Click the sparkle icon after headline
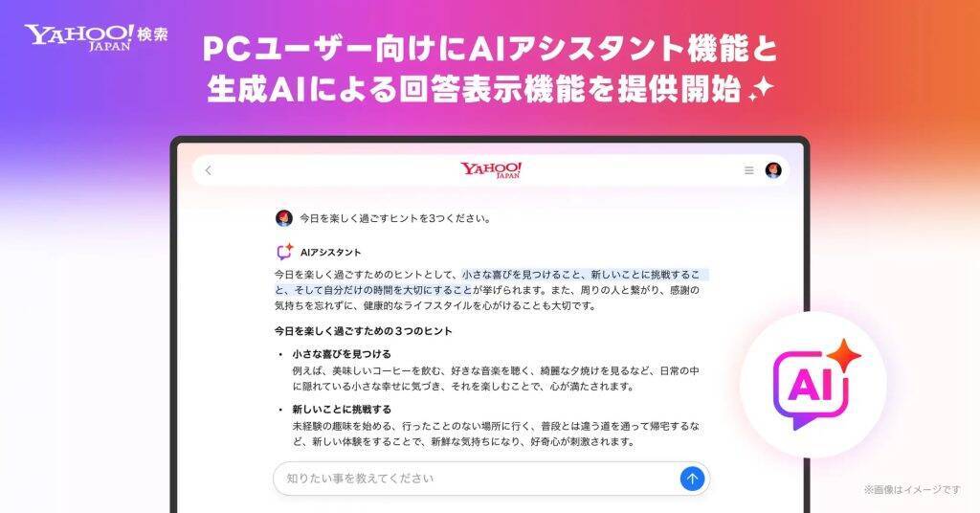This screenshot has height=513, width=980. tap(761, 91)
